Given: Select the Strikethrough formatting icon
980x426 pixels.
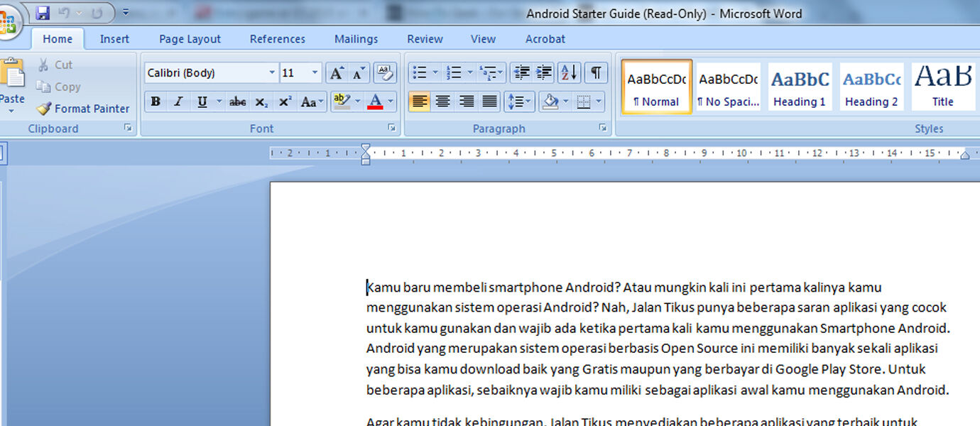Looking at the screenshot, I should 237,102.
